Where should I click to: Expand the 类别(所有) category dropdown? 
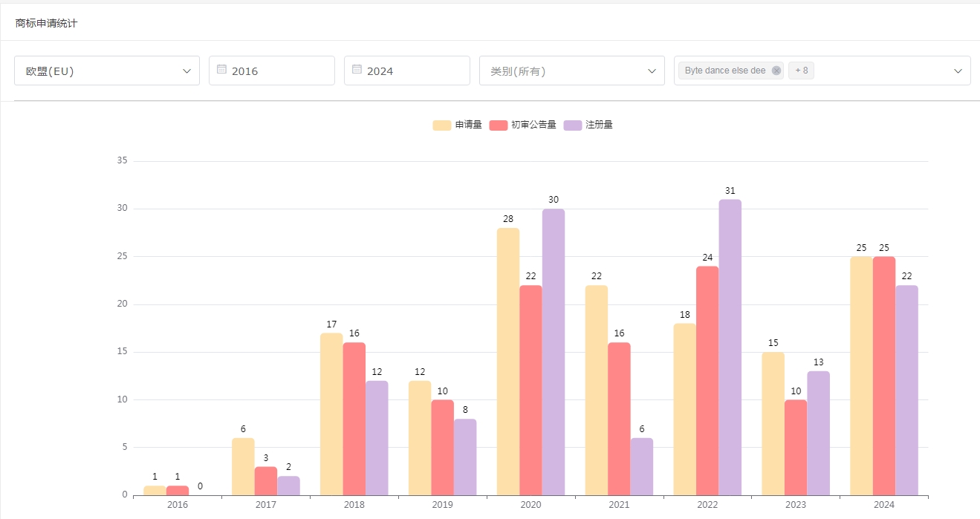(x=572, y=71)
